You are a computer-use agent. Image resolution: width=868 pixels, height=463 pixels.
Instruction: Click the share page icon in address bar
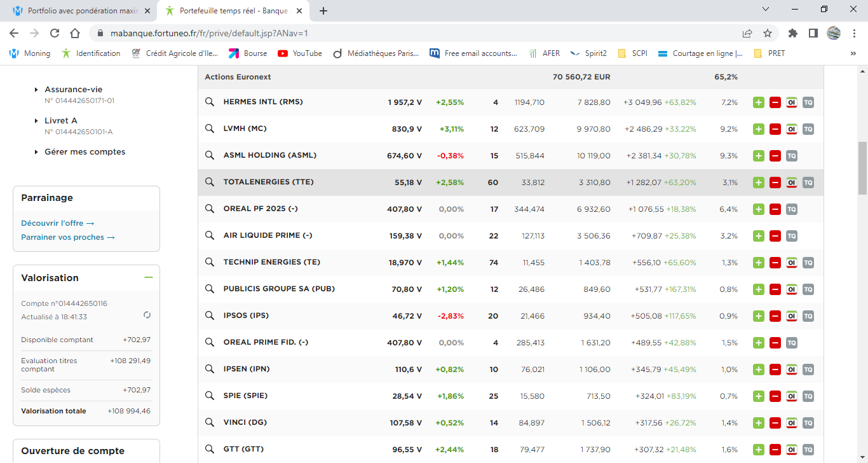[x=747, y=33]
